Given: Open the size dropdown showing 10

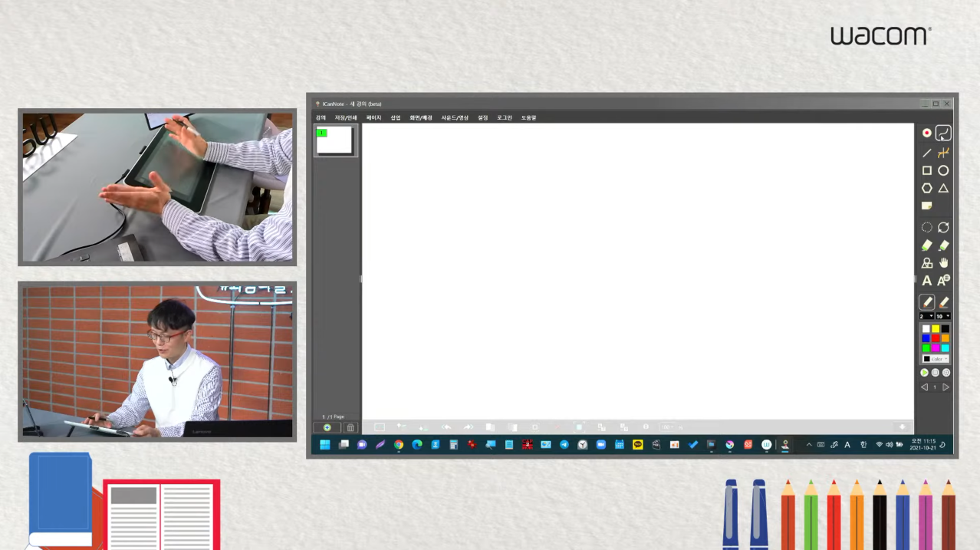Looking at the screenshot, I should pyautogui.click(x=942, y=316).
